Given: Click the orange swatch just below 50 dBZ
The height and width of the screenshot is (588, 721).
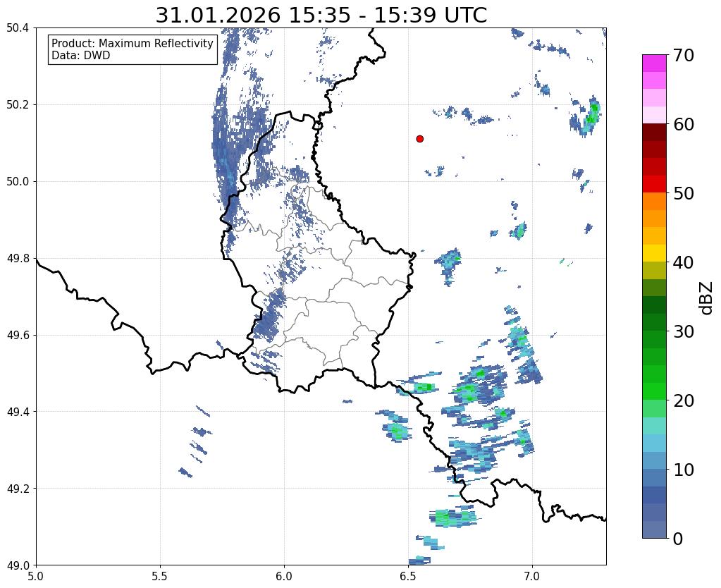Looking at the screenshot, I should coord(654,202).
